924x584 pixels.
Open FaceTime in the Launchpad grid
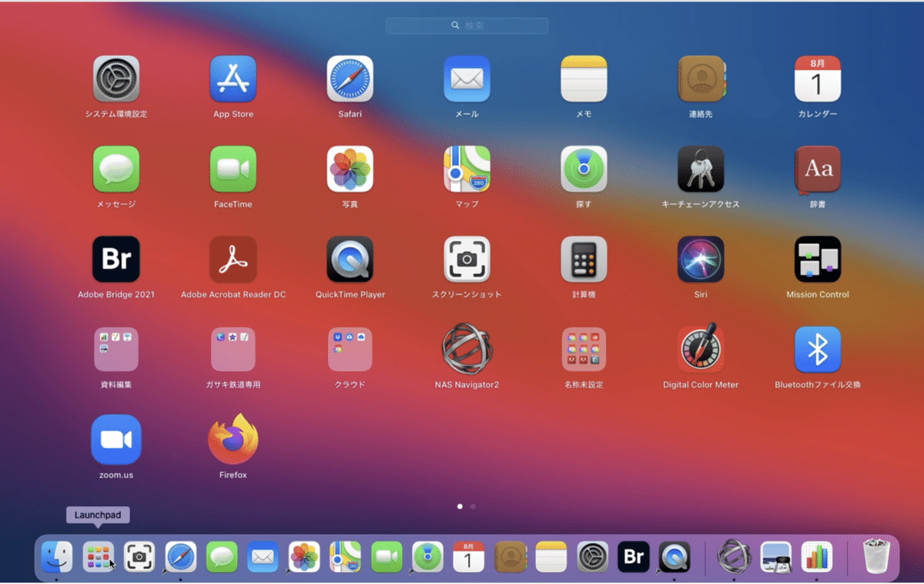[x=233, y=169]
